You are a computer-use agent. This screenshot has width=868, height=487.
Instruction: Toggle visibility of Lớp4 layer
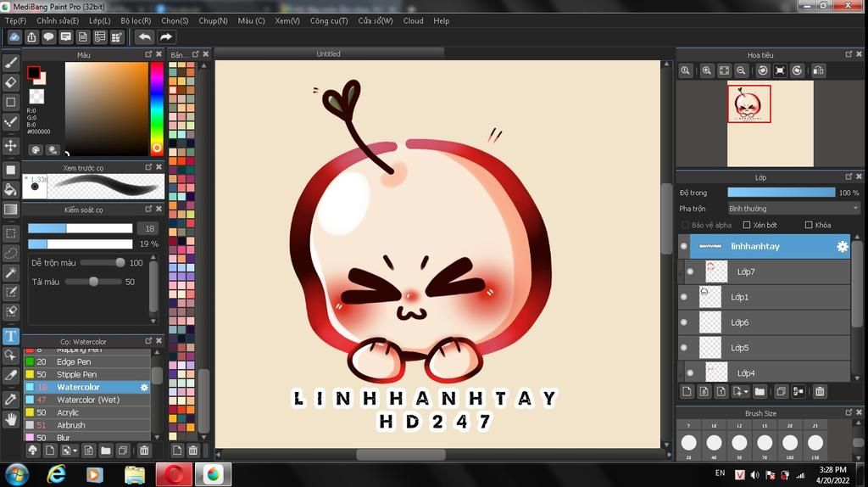[x=690, y=372]
